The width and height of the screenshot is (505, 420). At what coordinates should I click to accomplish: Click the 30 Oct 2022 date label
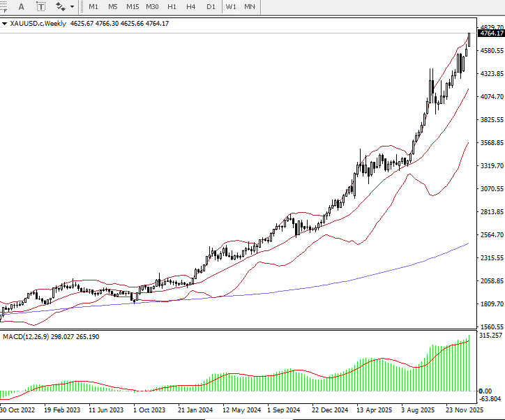(x=17, y=410)
